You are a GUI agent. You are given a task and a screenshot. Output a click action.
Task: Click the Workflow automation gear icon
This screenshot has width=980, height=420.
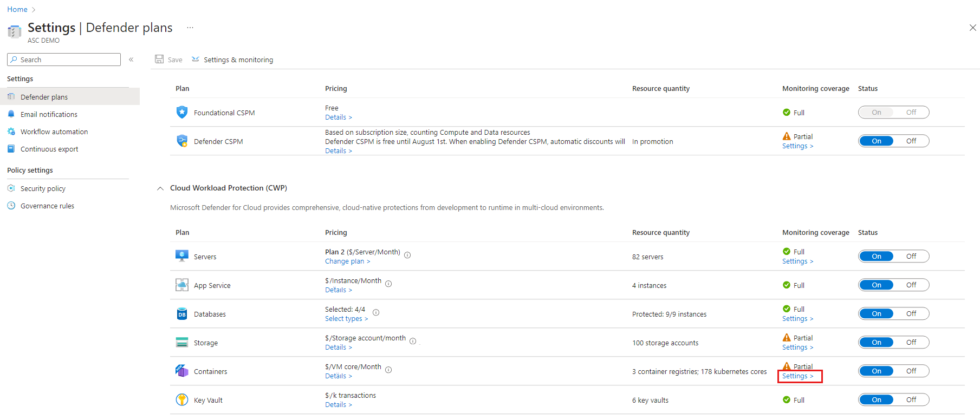click(11, 131)
